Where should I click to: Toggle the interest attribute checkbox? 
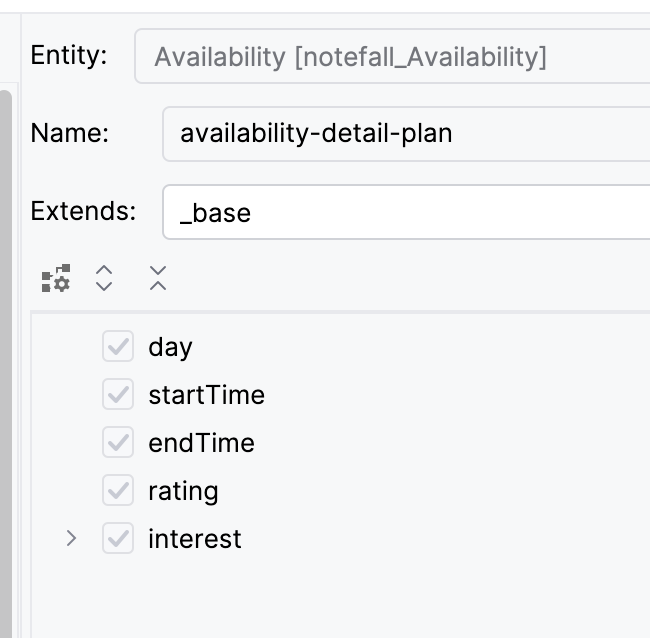click(x=118, y=538)
